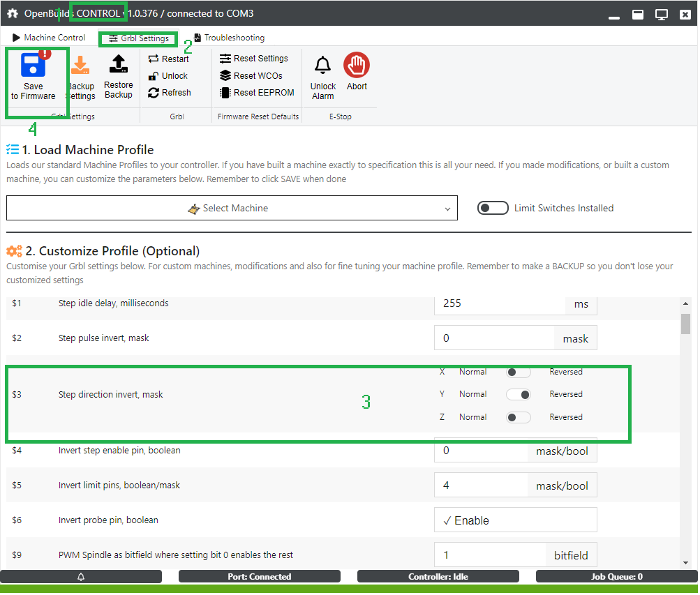This screenshot has height=595, width=700.
Task: Click the 'Normal' label in the Z row
Action: click(472, 418)
